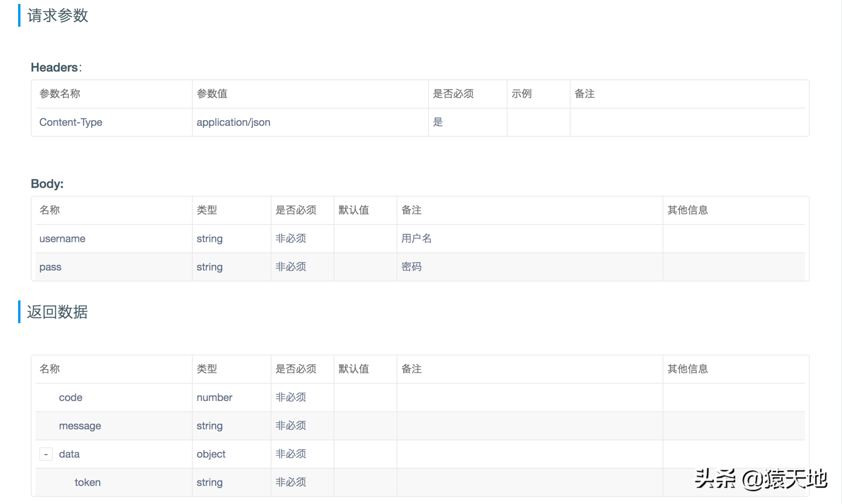Click Body table's 名称 column header

tap(50, 210)
